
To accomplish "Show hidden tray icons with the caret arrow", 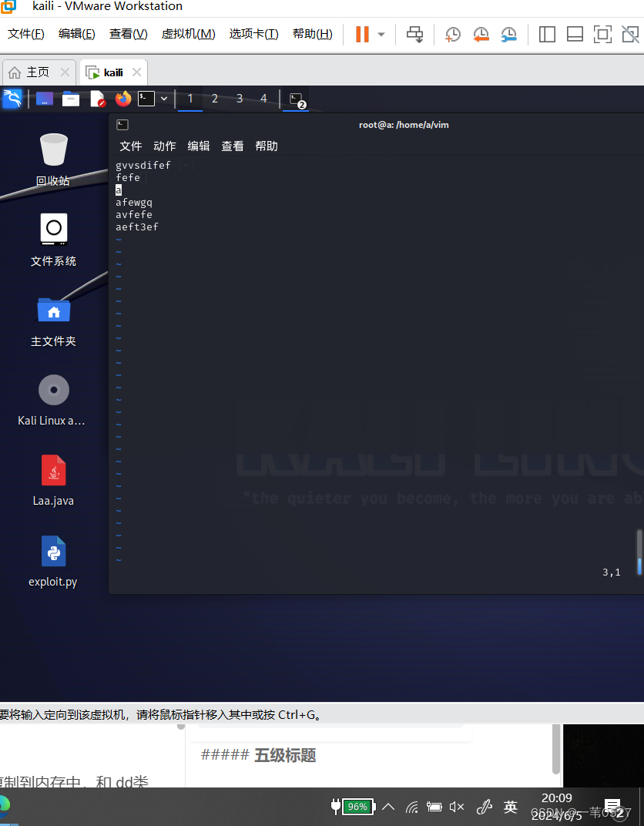I will [x=388, y=807].
